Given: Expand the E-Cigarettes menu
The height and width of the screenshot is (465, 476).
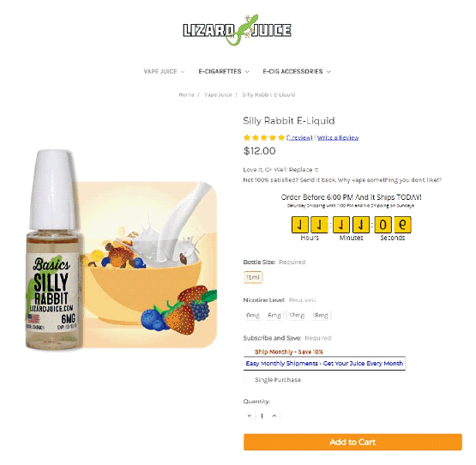Looking at the screenshot, I should (x=224, y=71).
